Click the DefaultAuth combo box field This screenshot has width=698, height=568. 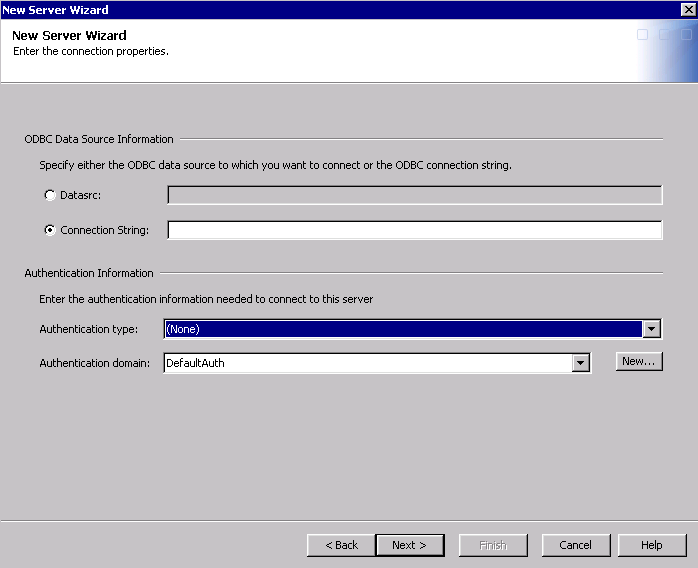pyautogui.click(x=367, y=363)
